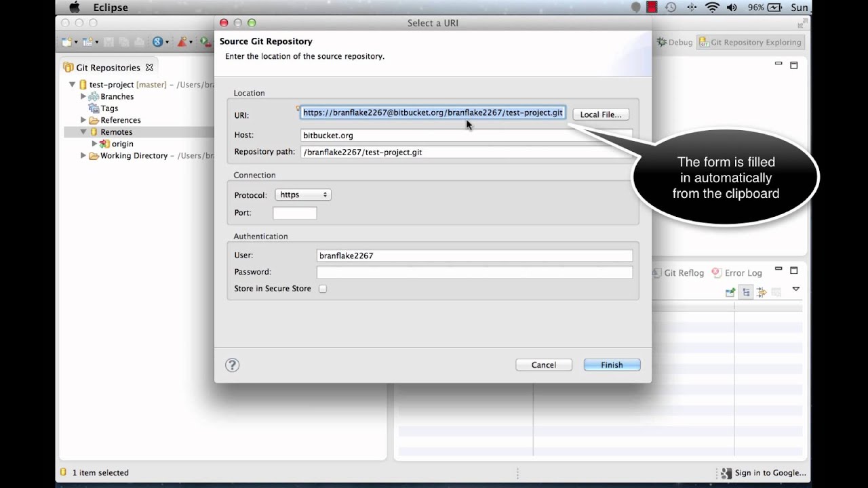Click Sign in to Google link

(x=770, y=473)
